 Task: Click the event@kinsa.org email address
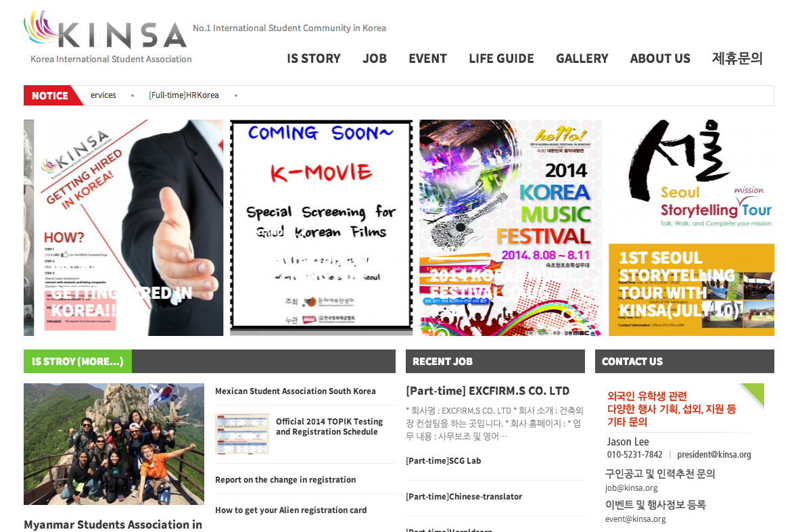[x=635, y=518]
